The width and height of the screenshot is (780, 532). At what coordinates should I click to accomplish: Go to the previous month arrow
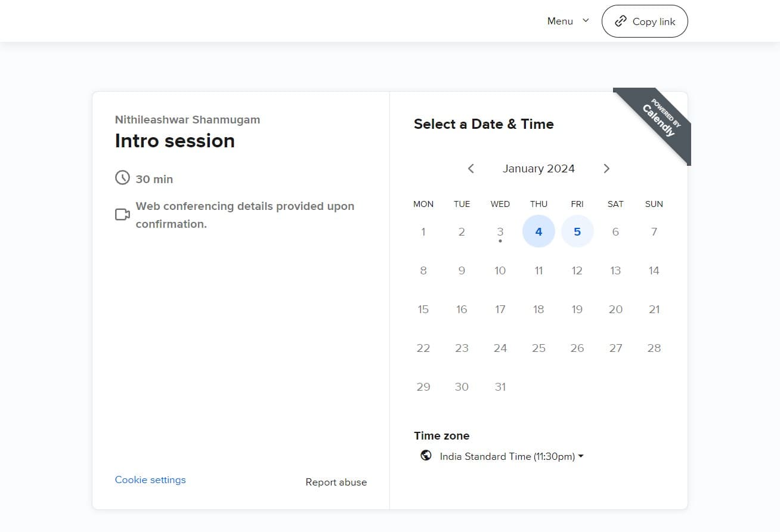click(471, 169)
